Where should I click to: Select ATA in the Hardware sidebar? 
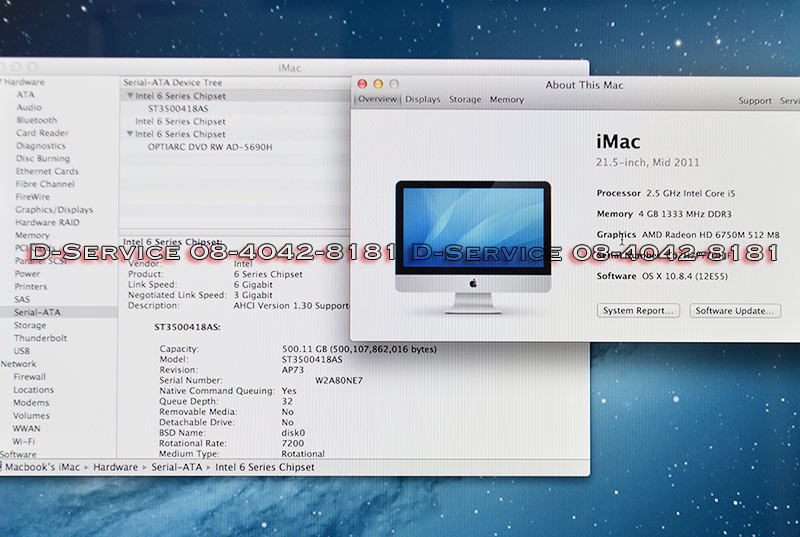[26, 94]
